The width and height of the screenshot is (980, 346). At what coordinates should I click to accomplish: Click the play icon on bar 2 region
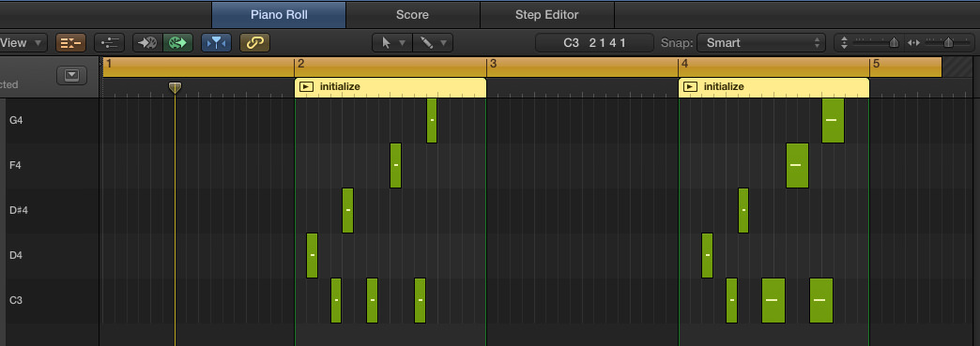[x=306, y=87]
